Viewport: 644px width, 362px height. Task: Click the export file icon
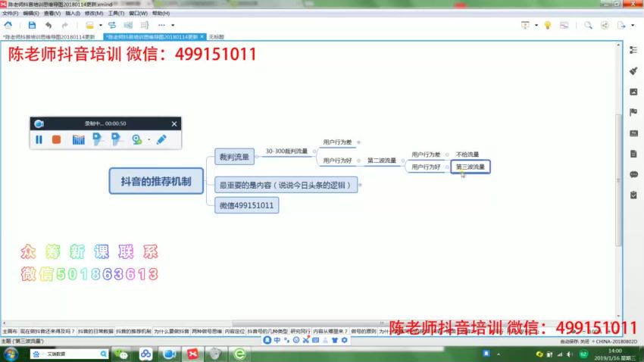[621, 26]
